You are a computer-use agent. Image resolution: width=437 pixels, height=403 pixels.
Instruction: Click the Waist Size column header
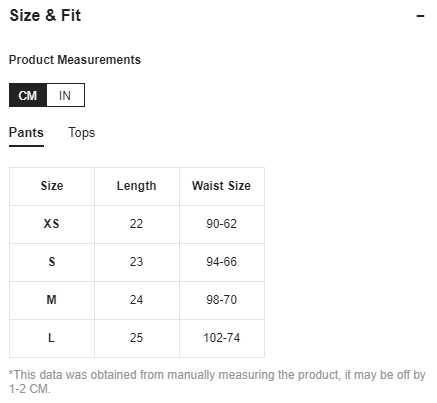(x=222, y=186)
